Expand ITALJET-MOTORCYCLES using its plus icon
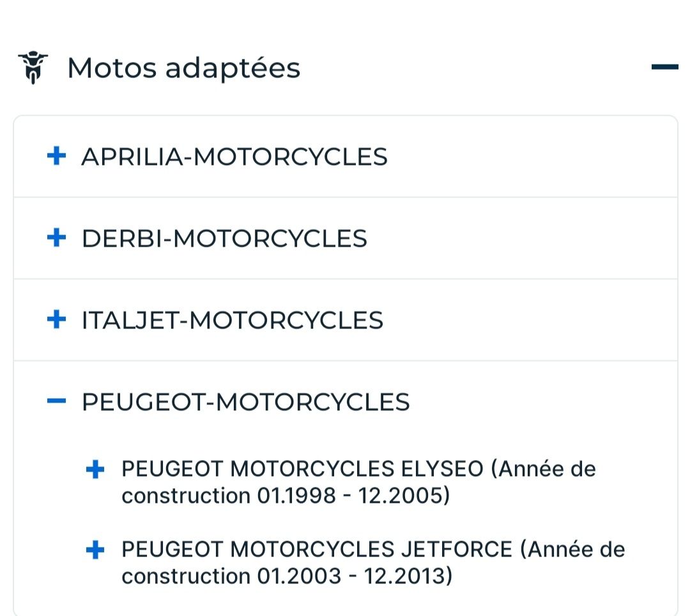 (57, 320)
